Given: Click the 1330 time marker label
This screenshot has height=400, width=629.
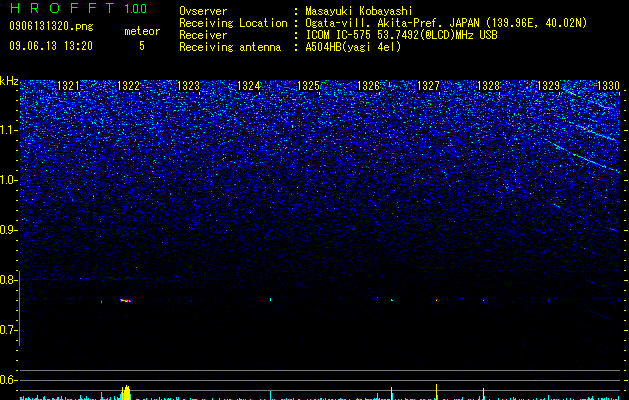Looking at the screenshot, I should [609, 86].
